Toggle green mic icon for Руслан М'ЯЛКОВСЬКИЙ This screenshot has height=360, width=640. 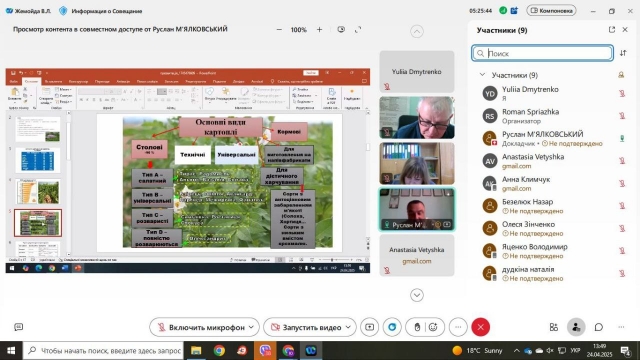(x=622, y=138)
